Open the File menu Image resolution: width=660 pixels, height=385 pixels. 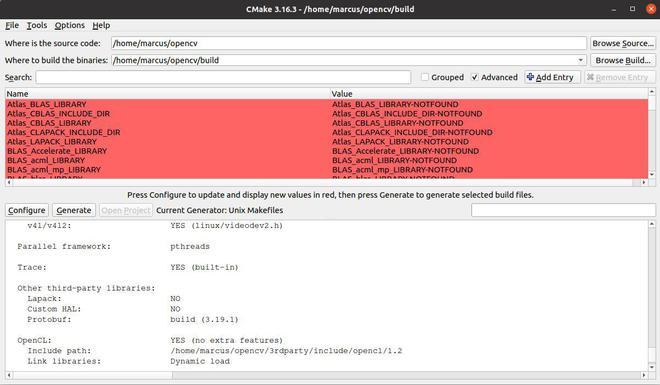tap(12, 25)
